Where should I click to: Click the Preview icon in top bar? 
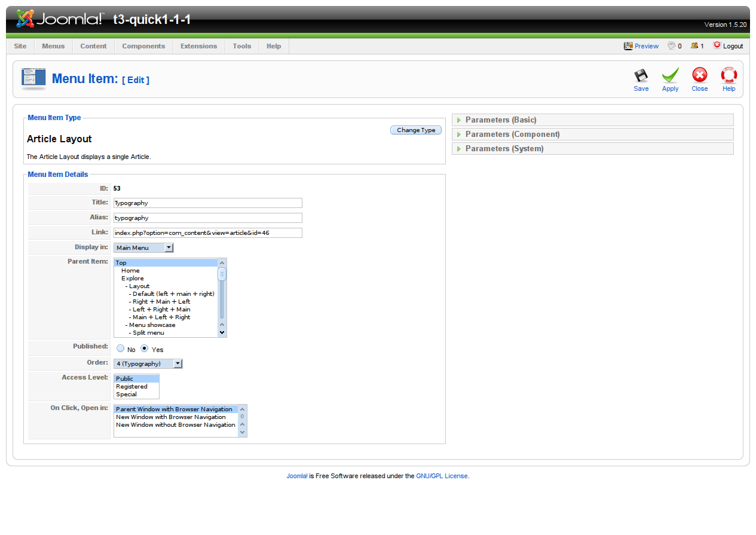[628, 45]
